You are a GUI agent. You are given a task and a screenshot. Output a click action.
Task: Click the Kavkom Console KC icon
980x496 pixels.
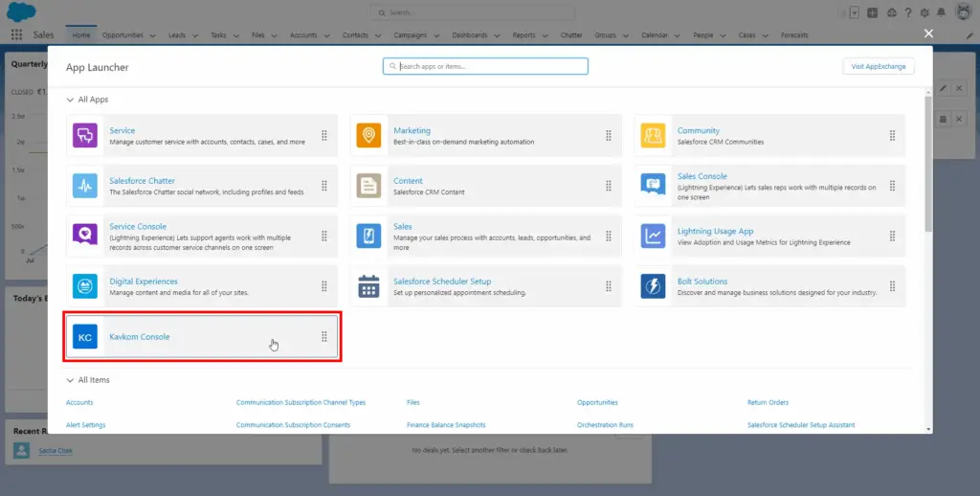pyautogui.click(x=85, y=337)
